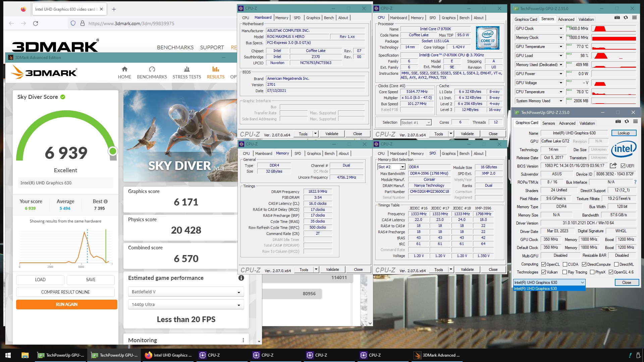This screenshot has width=644, height=362.
Task: Go back in the Firefox browser
Action: pyautogui.click(x=11, y=23)
